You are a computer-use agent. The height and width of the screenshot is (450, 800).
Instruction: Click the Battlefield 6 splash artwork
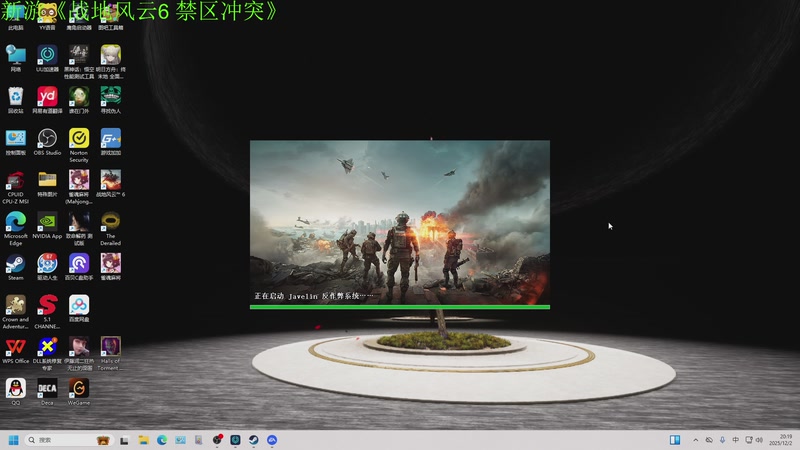(399, 222)
